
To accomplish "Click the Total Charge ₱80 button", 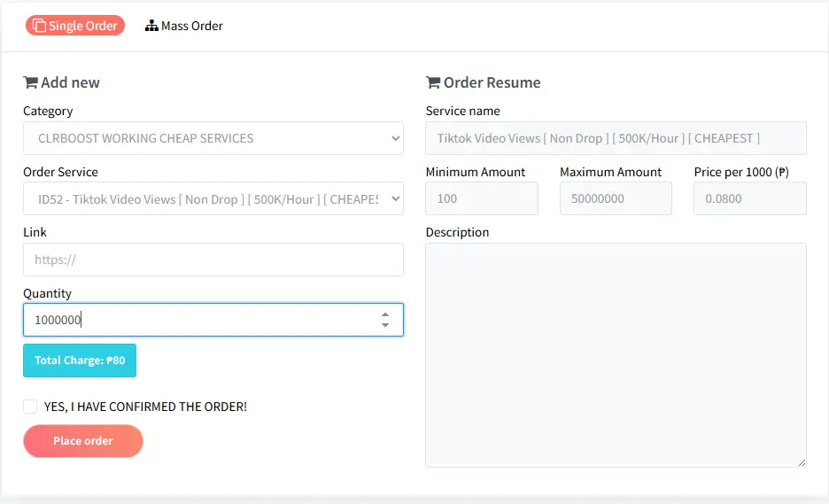I will 80,361.
